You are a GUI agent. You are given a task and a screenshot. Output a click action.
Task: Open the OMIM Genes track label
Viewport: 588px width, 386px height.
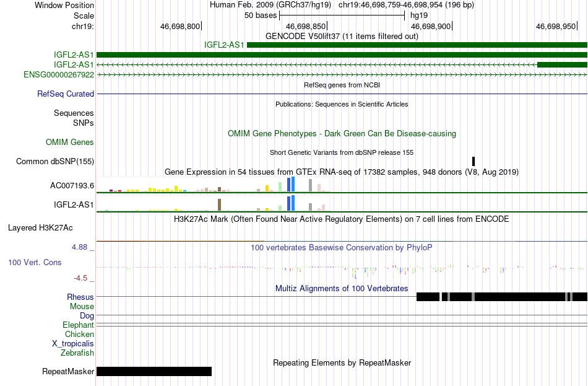coord(70,142)
